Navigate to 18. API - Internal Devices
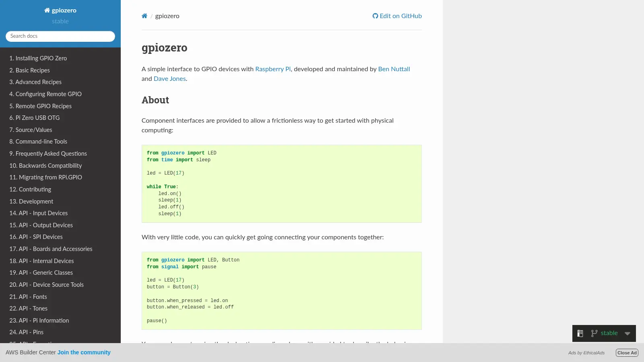This screenshot has height=362, width=644. pyautogui.click(x=60, y=261)
